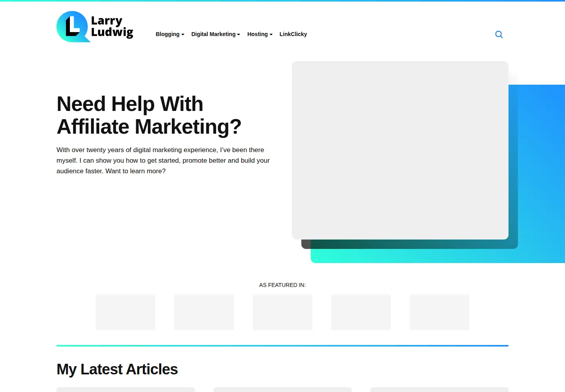Select the third featured-in logo placeholder
This screenshot has height=392, width=565.
coord(282,312)
